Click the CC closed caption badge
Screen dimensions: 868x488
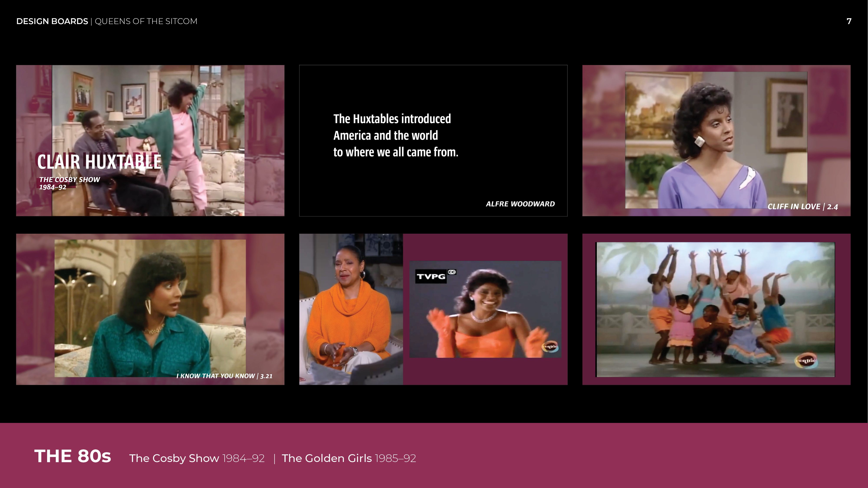point(452,272)
